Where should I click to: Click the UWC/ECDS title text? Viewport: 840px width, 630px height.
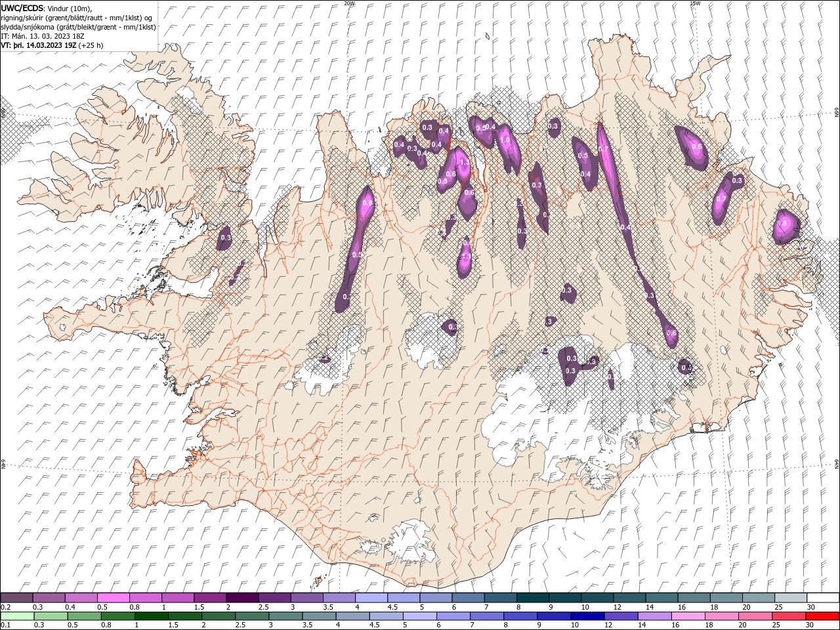(x=22, y=8)
